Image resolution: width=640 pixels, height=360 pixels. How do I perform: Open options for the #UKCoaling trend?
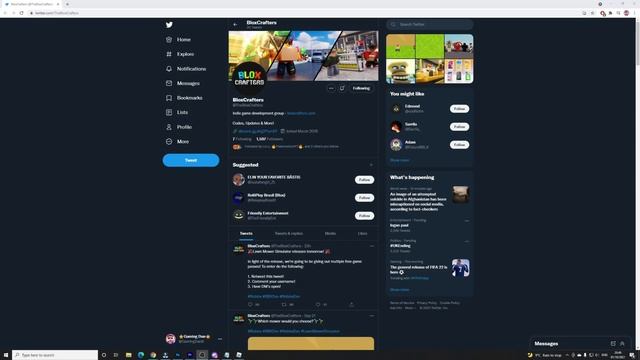coord(467,241)
